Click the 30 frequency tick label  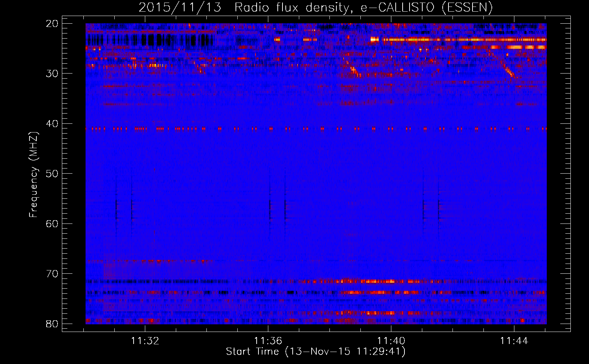(52, 74)
